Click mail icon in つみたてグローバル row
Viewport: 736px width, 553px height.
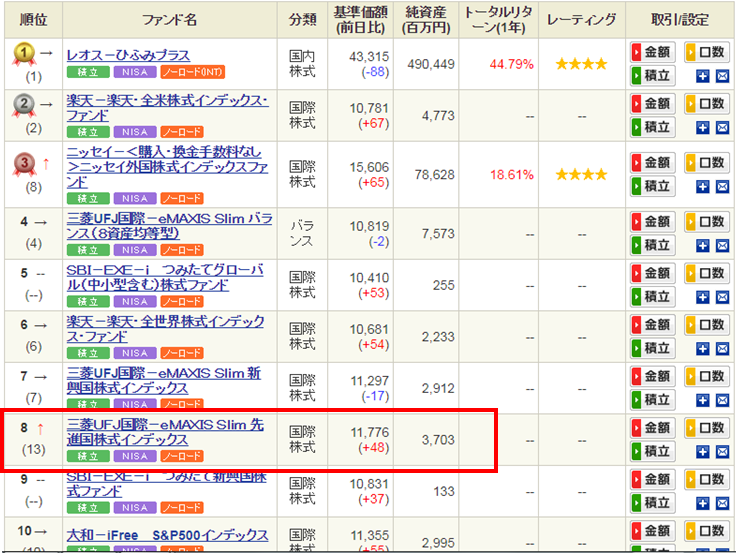[722, 297]
